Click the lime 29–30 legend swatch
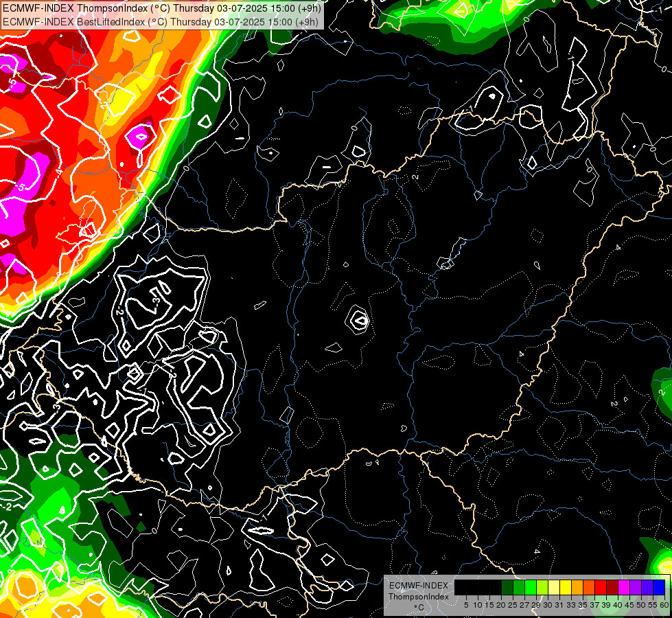 (x=542, y=587)
